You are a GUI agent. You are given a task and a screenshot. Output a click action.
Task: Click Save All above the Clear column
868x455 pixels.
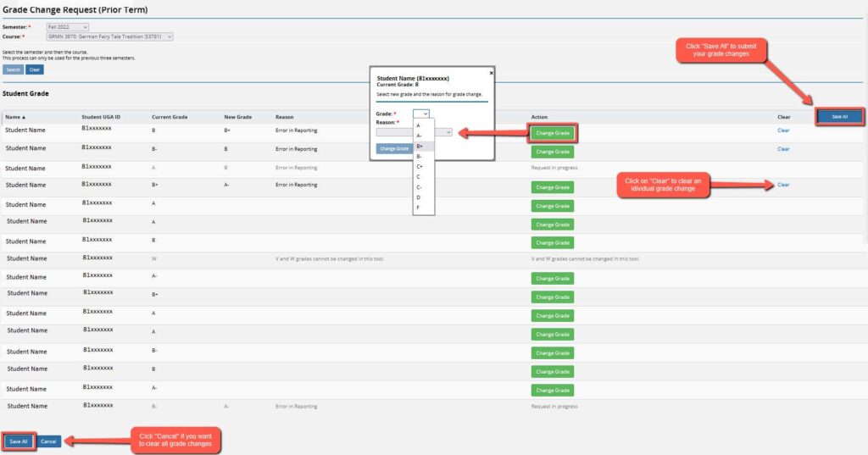coord(839,117)
